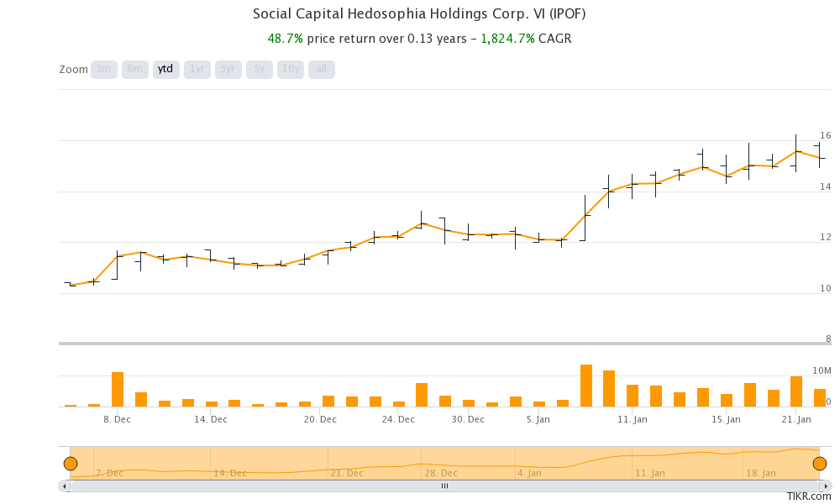Select the 3m zoom range
This screenshot has height=504, width=840.
(x=102, y=69)
